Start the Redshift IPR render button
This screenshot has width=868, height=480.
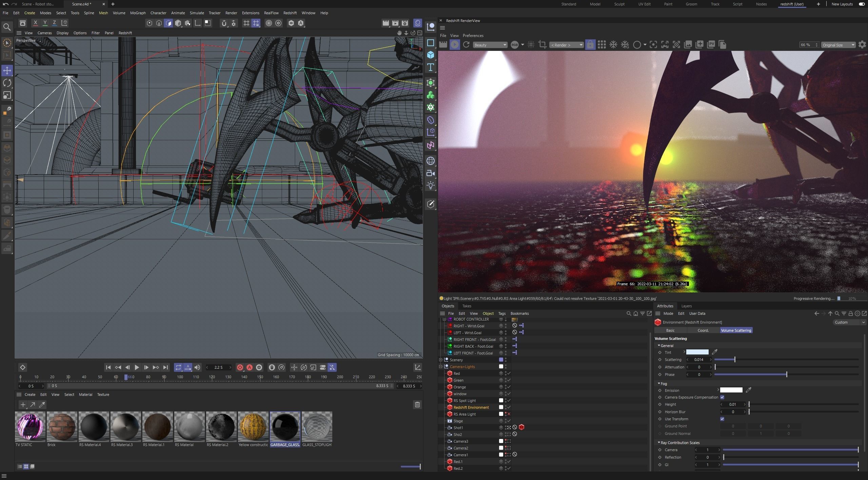tap(455, 45)
